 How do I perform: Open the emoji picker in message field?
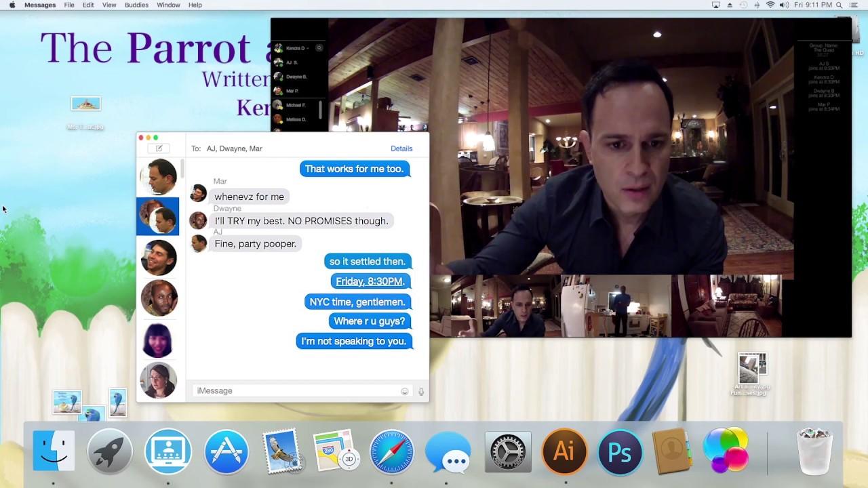coord(405,391)
